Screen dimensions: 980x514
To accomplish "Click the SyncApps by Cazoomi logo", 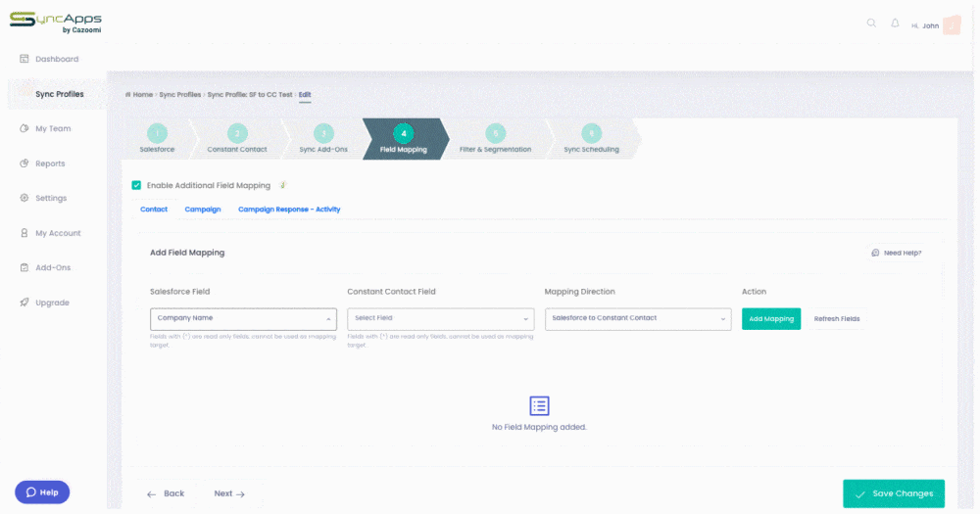I will tap(56, 22).
